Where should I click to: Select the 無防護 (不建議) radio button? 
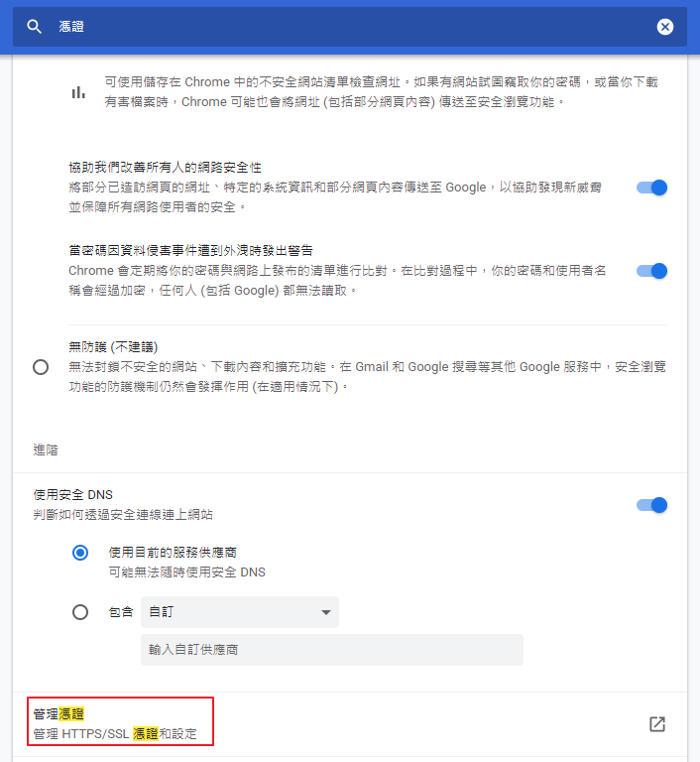(41, 367)
